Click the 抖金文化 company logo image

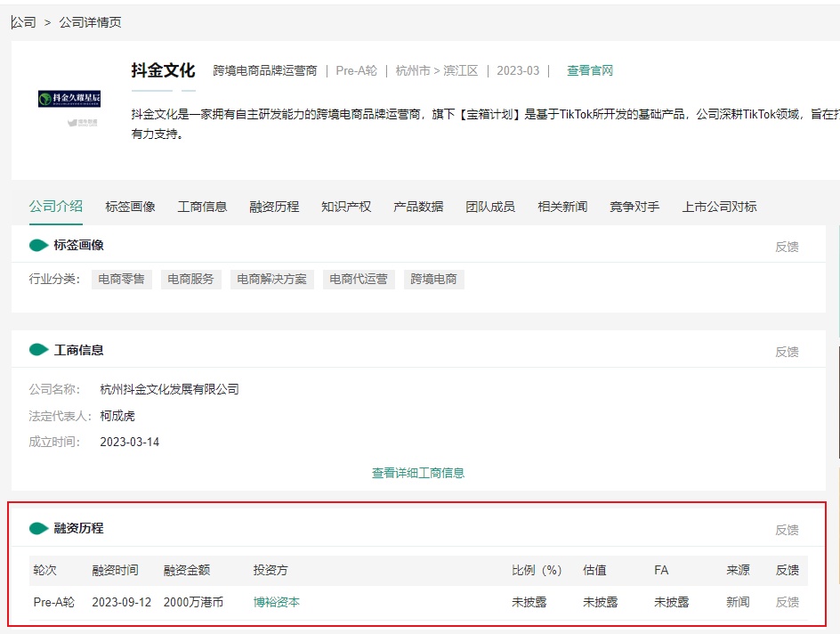coord(69,99)
